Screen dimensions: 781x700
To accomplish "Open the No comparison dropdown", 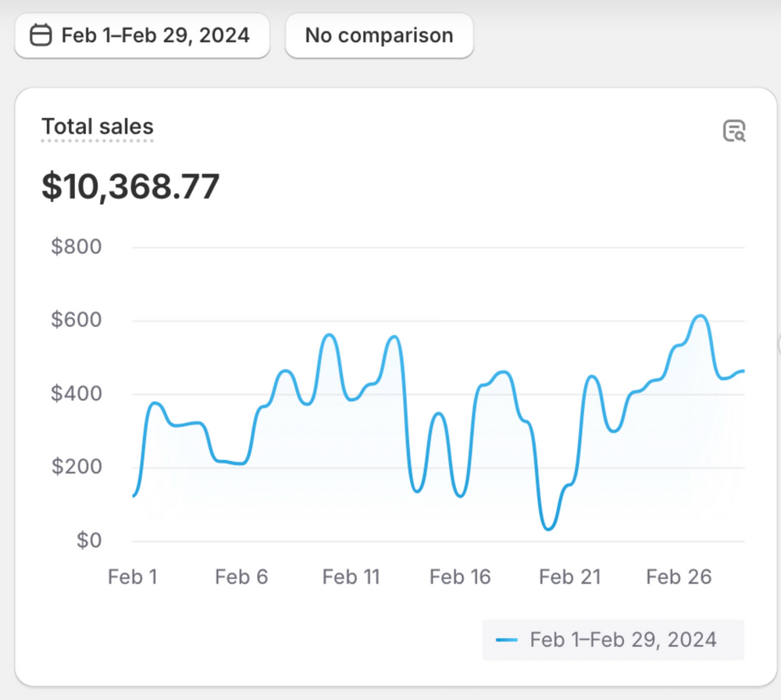I will [x=379, y=36].
